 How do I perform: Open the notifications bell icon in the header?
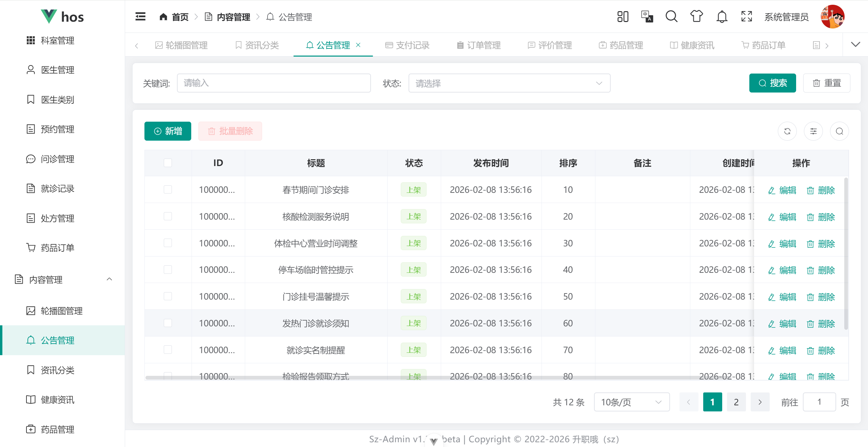coord(722,17)
